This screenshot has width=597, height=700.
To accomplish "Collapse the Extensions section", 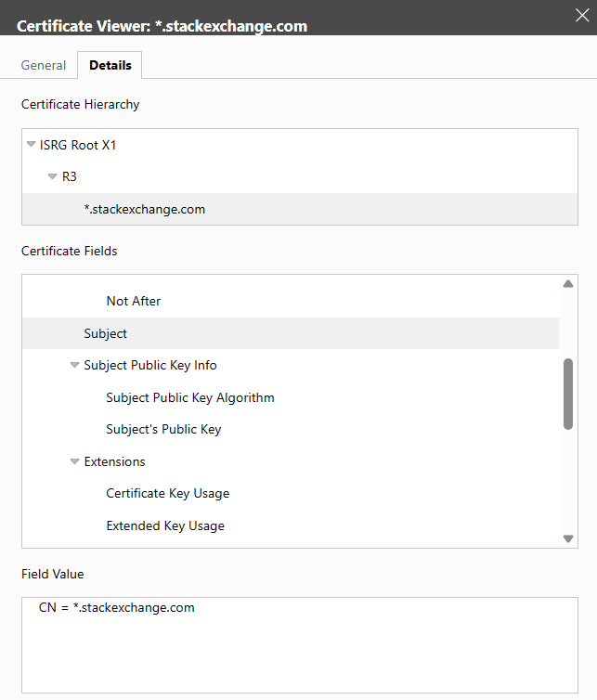I will pos(74,461).
